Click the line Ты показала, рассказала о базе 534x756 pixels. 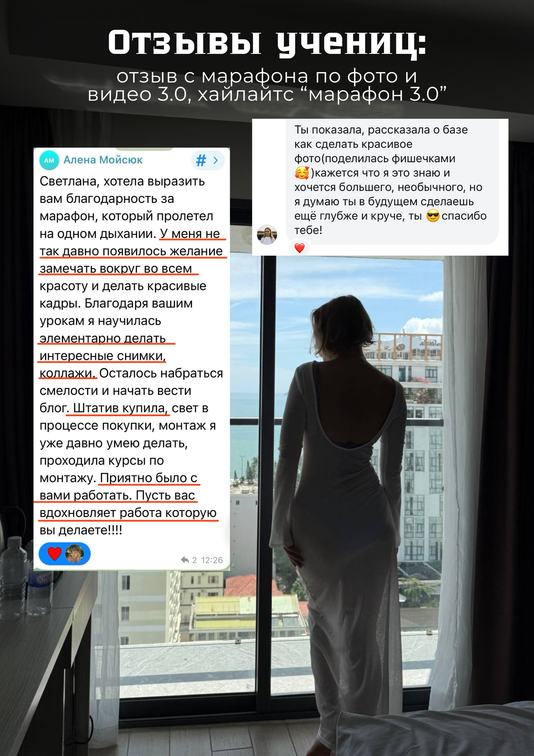pos(381,130)
